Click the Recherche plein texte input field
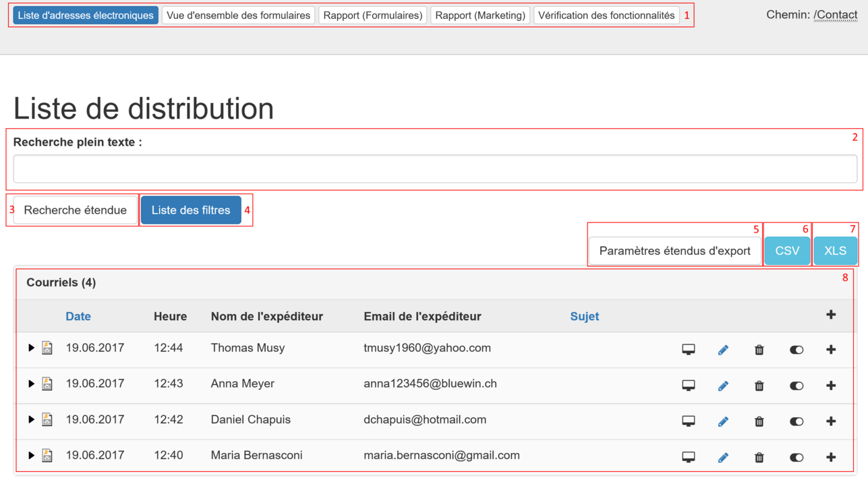 (435, 169)
